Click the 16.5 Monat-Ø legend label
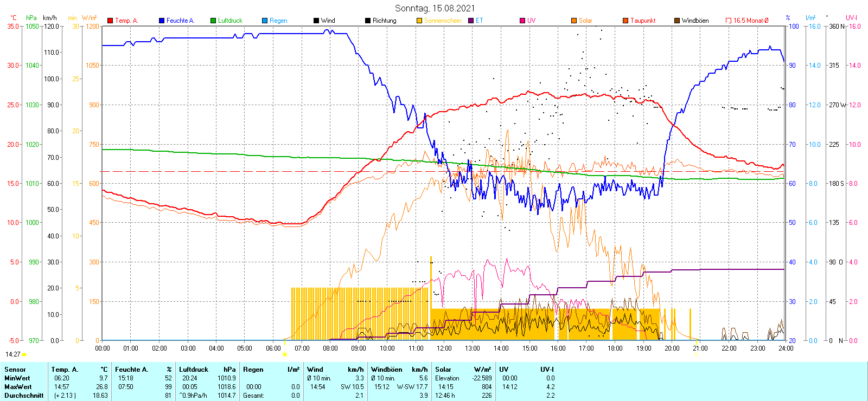The width and height of the screenshot is (868, 401). [x=751, y=21]
